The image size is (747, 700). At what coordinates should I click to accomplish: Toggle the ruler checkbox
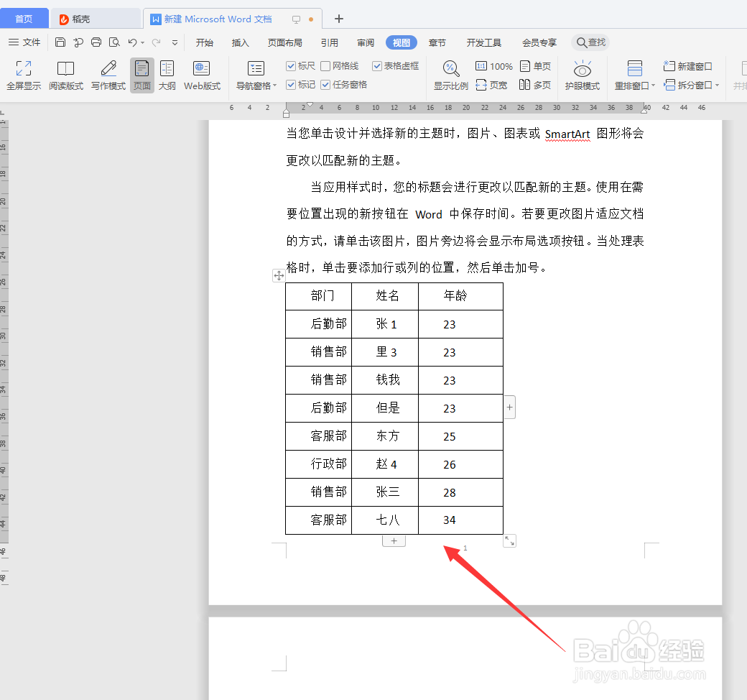(x=292, y=66)
